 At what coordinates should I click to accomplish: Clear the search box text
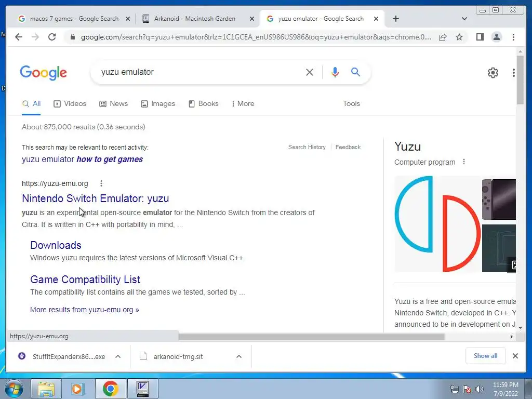click(310, 72)
